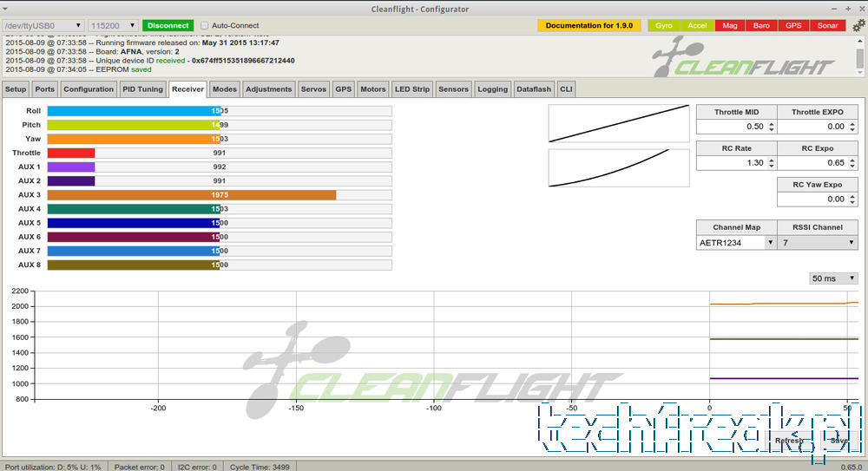
Task: Open the PID Tuning tab
Action: (143, 89)
